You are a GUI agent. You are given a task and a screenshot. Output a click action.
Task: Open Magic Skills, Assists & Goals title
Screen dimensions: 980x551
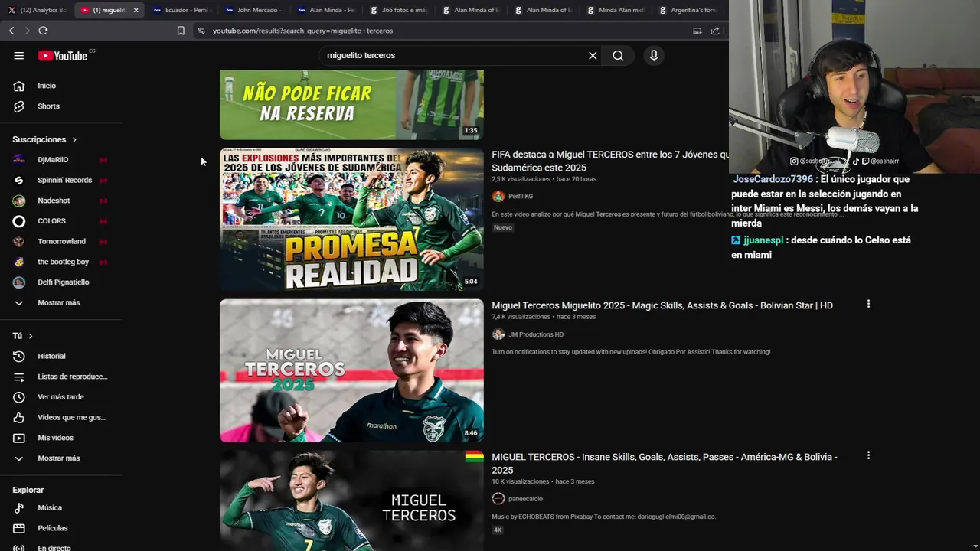[x=662, y=305]
